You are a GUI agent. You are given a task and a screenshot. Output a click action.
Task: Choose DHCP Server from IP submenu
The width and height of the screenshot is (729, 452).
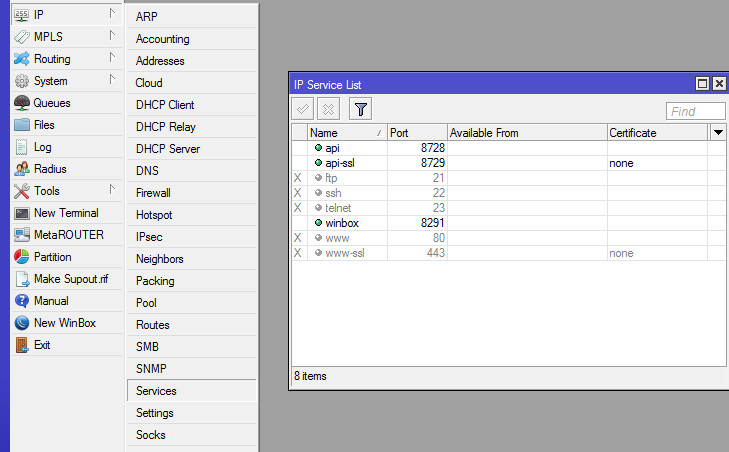pyautogui.click(x=168, y=149)
